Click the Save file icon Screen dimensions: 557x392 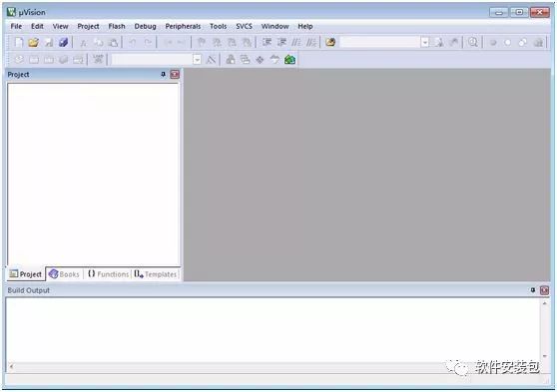coord(49,42)
